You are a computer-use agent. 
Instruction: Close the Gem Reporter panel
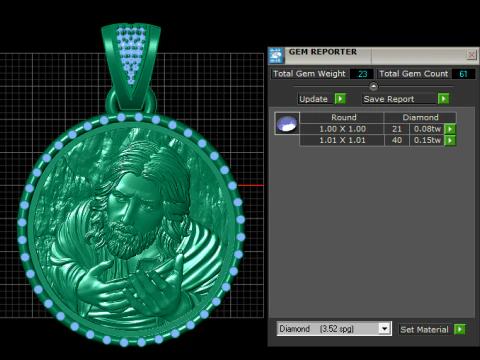tap(471, 55)
